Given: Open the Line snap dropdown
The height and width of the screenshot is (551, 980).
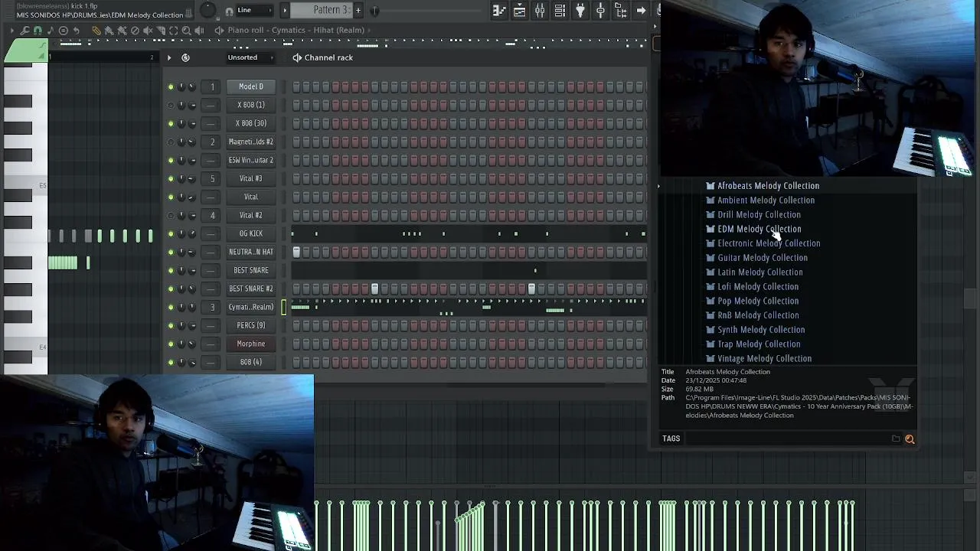Looking at the screenshot, I should [x=255, y=10].
